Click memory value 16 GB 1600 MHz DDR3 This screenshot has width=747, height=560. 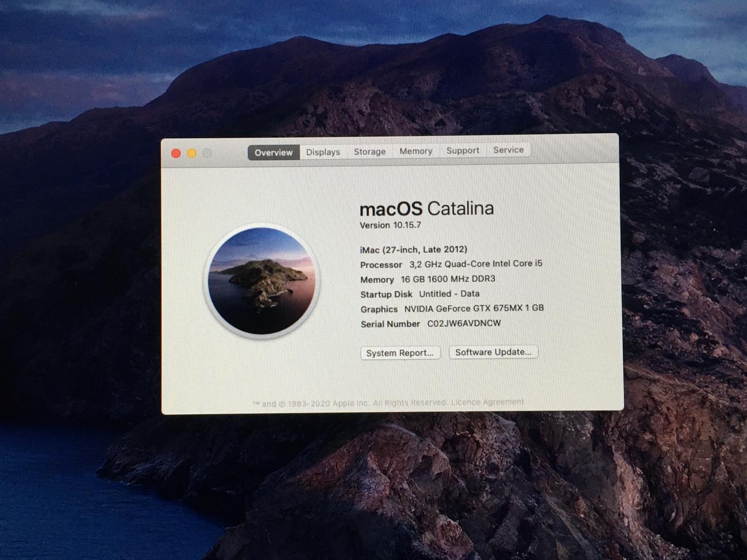point(448,279)
